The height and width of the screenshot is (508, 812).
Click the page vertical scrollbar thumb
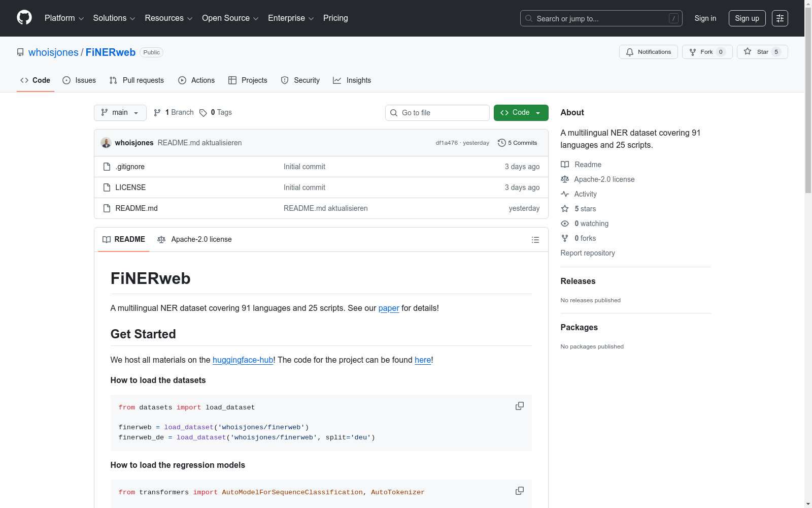click(x=808, y=100)
